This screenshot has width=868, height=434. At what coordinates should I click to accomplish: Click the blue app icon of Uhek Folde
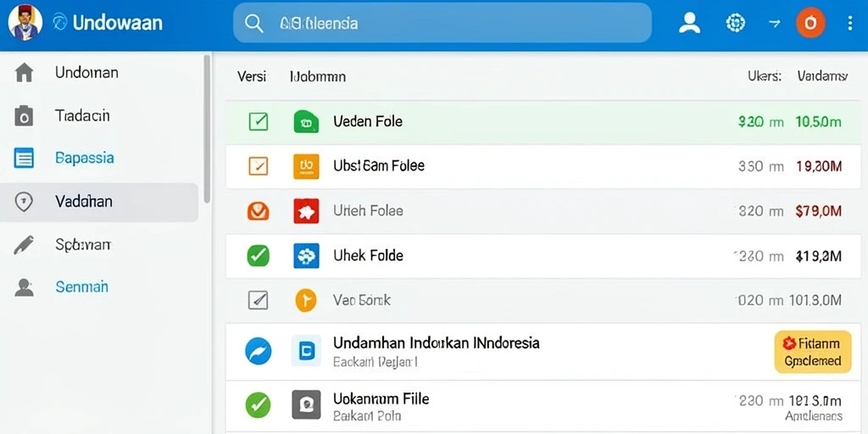click(x=306, y=256)
